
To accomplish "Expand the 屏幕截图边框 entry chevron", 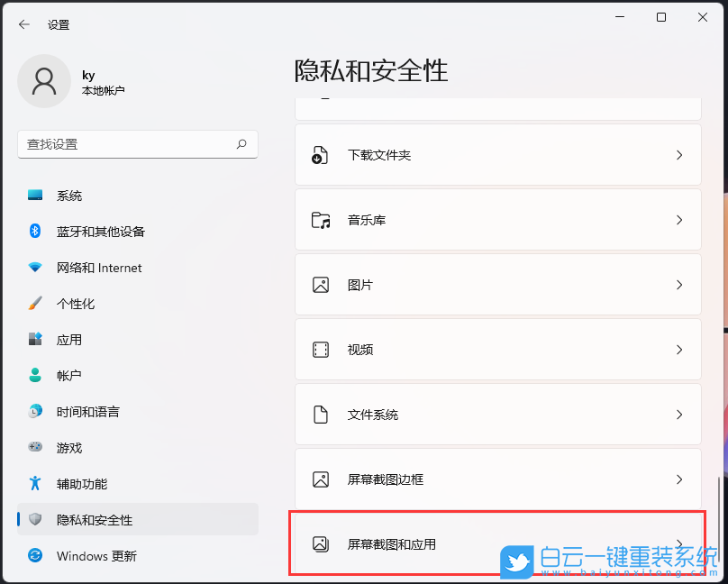I will (x=678, y=479).
